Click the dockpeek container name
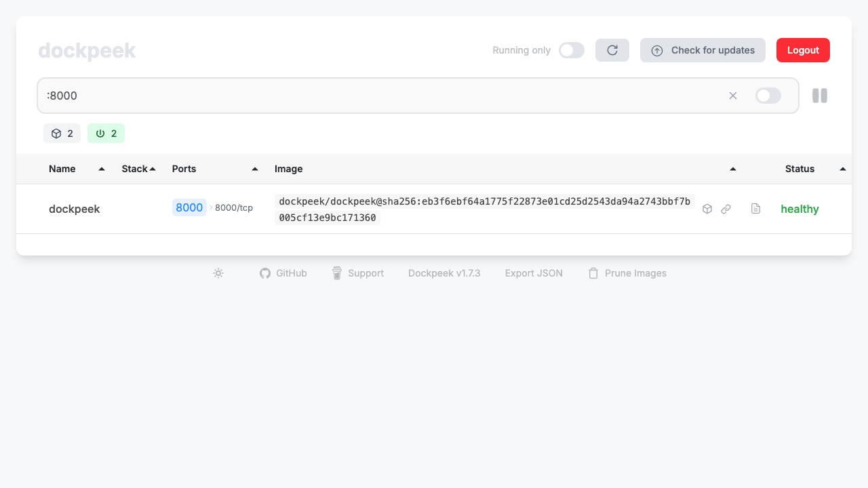Image resolution: width=868 pixels, height=488 pixels. pos(75,209)
